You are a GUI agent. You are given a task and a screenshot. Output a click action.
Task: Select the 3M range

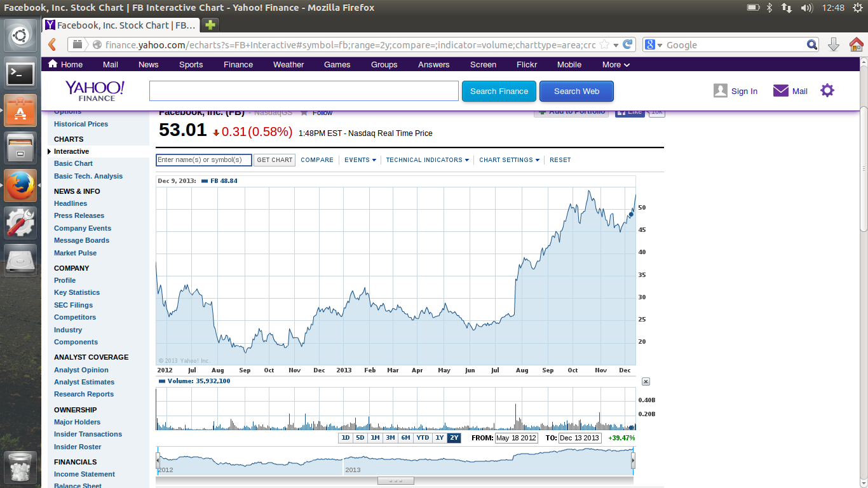(390, 438)
